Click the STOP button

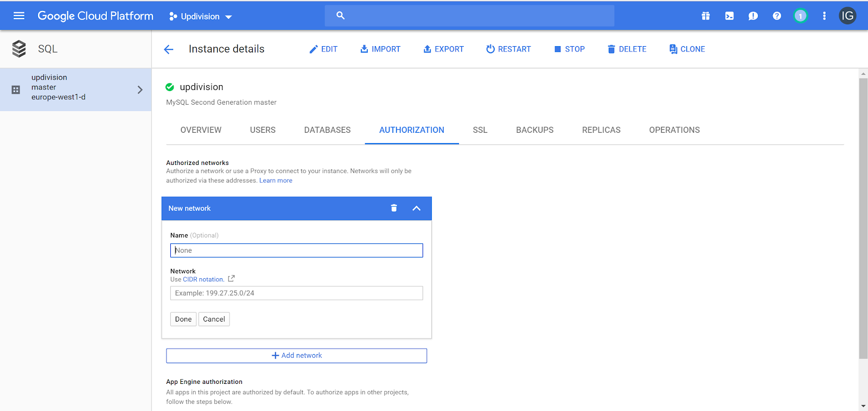pos(569,49)
